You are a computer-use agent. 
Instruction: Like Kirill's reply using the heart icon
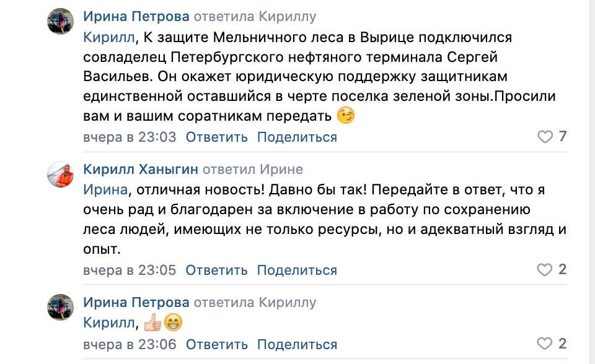click(x=545, y=270)
